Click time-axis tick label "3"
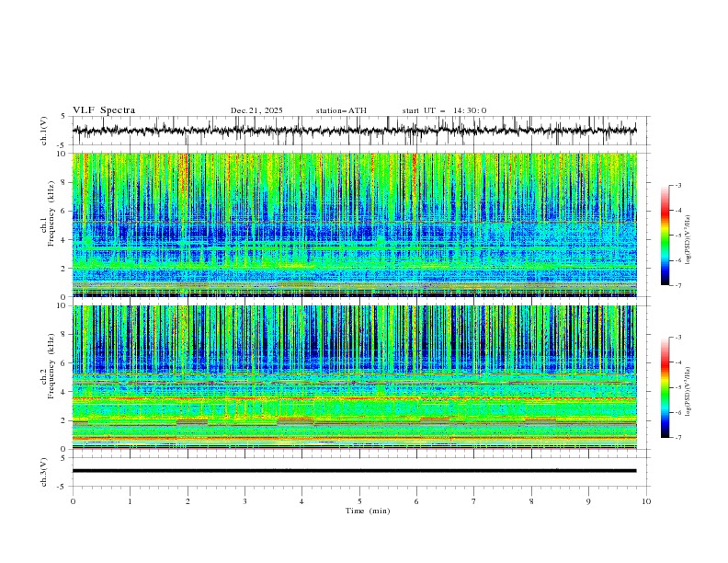 coord(245,501)
